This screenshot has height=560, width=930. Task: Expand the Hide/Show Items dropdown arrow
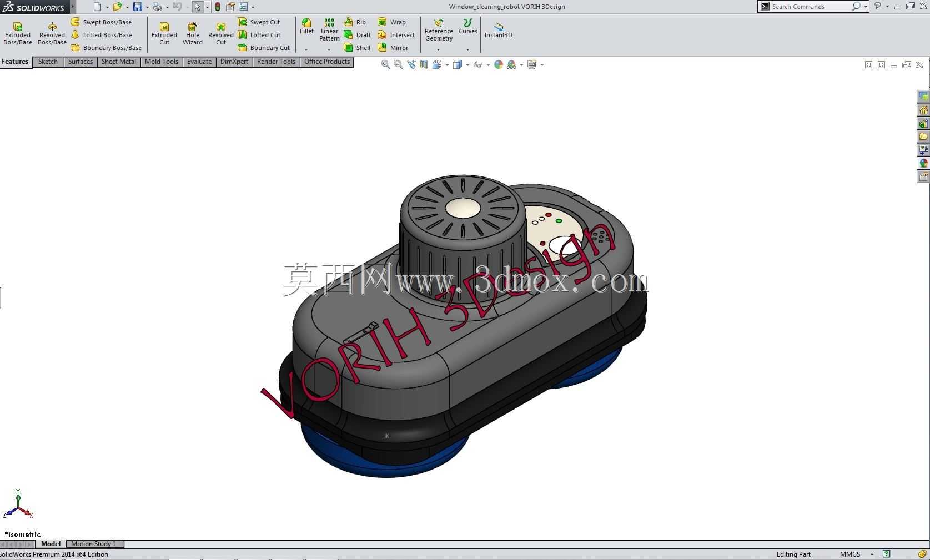point(488,65)
